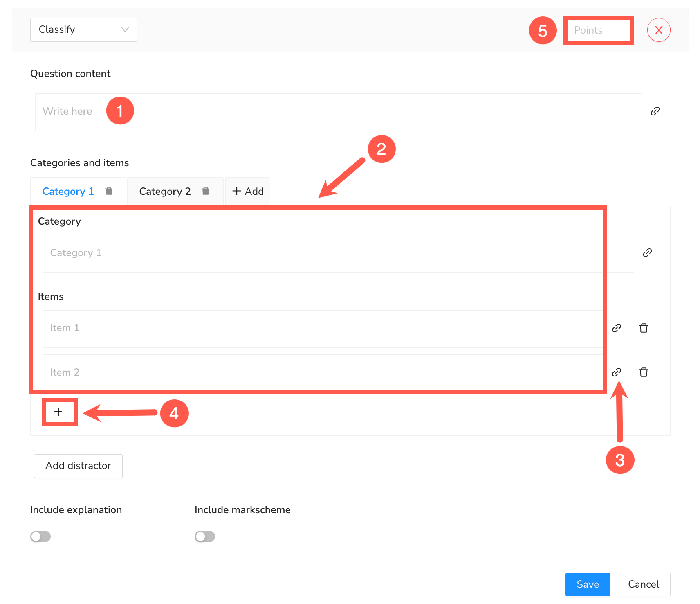Switch to the Category 2 tab
Screen dimensions: 700x604
coord(165,192)
